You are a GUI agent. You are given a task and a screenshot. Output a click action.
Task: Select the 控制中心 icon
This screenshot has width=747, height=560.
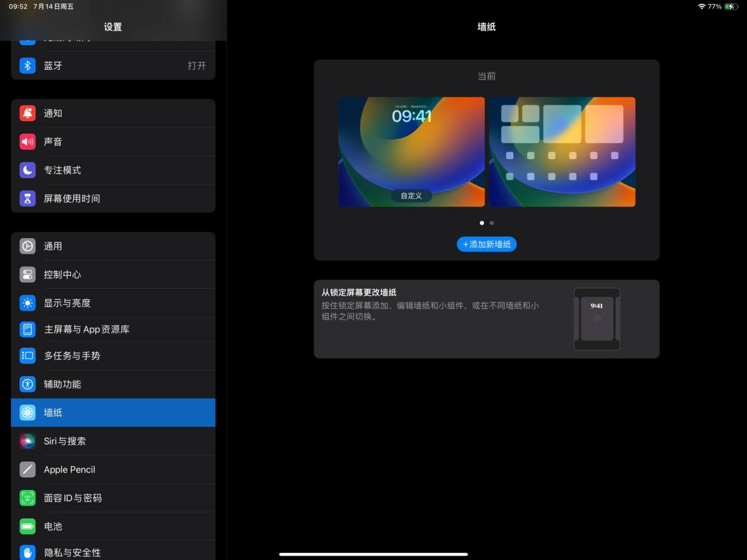coord(28,274)
